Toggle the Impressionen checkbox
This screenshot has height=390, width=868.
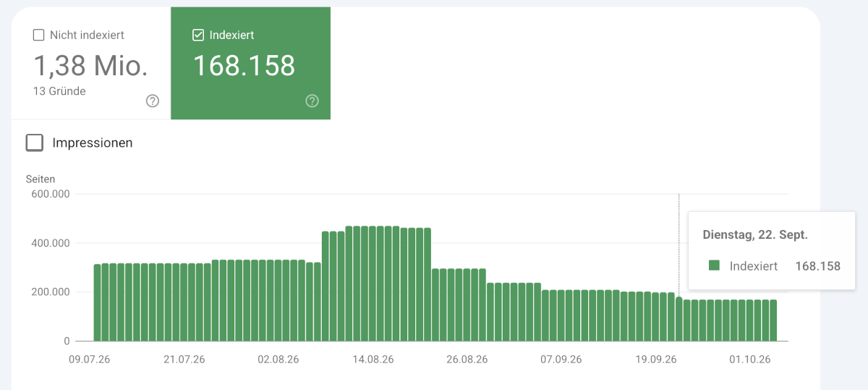35,143
